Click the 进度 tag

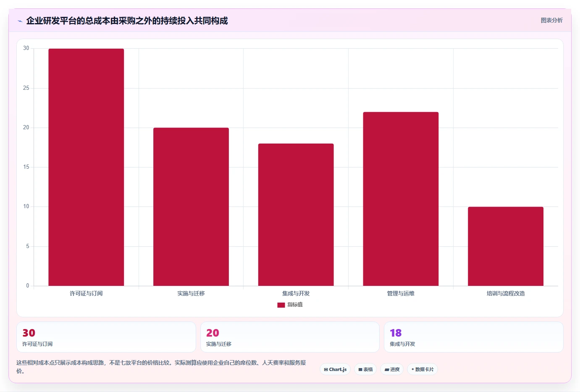point(392,369)
